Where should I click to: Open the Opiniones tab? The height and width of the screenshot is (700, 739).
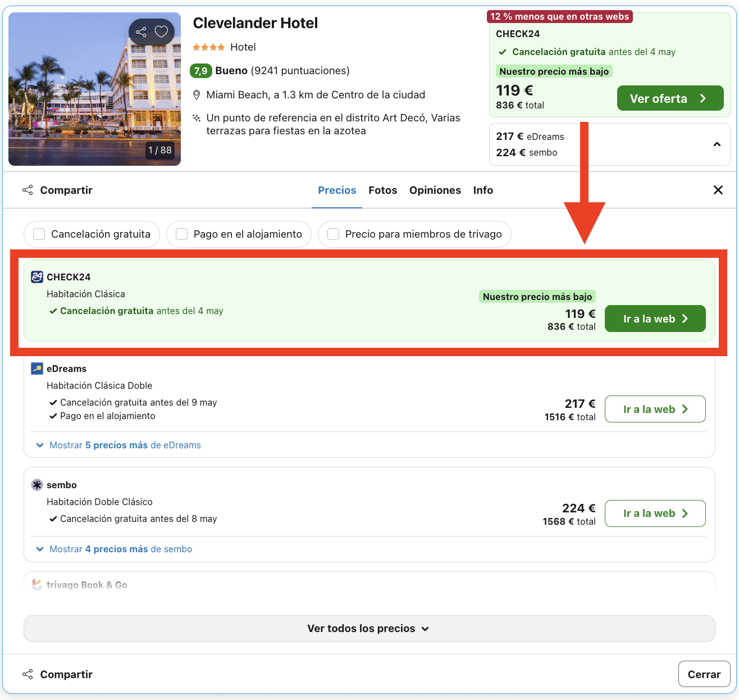point(435,190)
